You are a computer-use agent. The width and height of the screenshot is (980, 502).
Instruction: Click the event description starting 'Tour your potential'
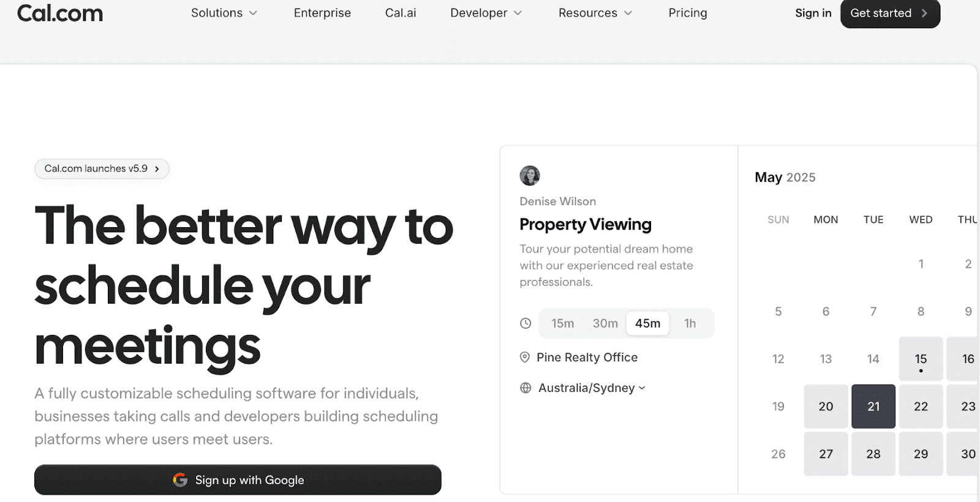click(x=606, y=265)
